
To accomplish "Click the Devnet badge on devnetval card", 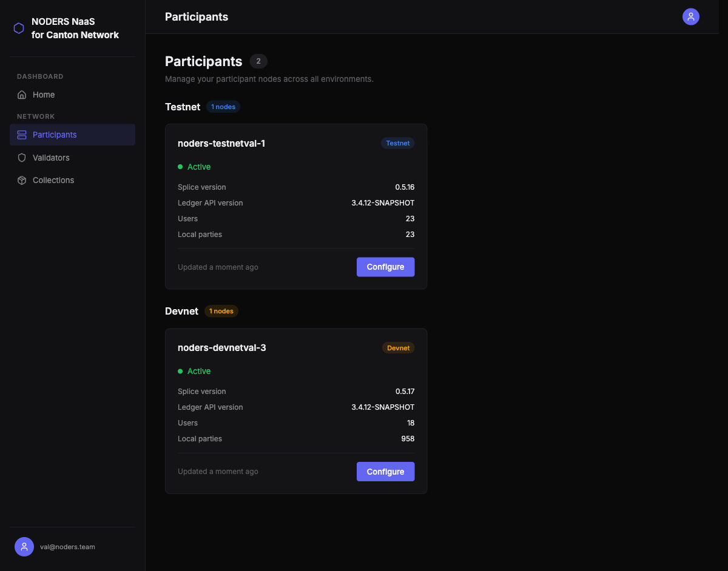I will tap(399, 348).
